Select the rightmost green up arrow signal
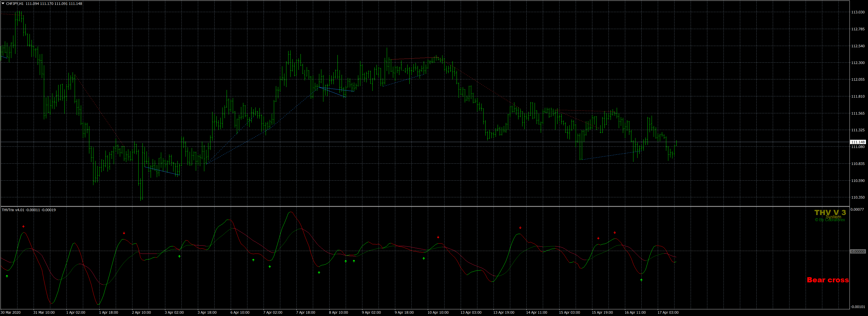Image resolution: width=868 pixels, height=316 pixels. [641, 280]
